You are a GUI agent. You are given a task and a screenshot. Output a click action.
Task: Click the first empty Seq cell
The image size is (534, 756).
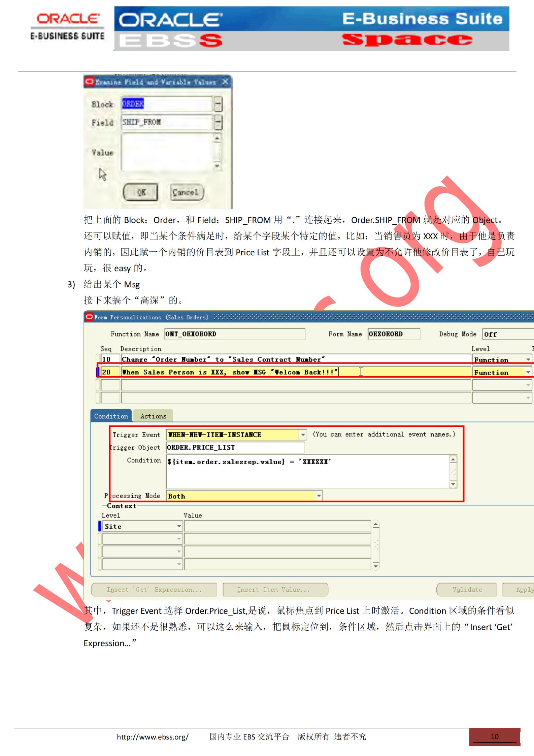point(110,385)
